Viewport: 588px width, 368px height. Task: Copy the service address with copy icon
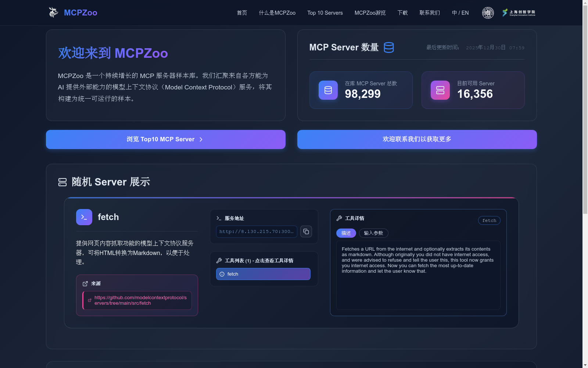point(306,231)
